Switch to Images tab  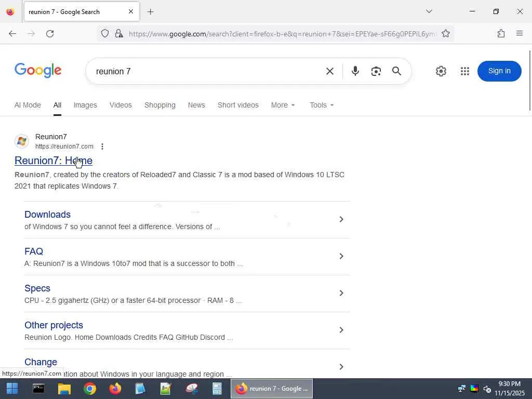(85, 105)
